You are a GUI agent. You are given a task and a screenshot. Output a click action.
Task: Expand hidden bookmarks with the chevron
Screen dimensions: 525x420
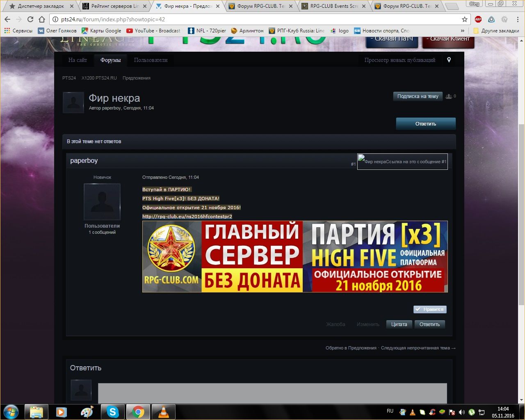[x=463, y=31]
